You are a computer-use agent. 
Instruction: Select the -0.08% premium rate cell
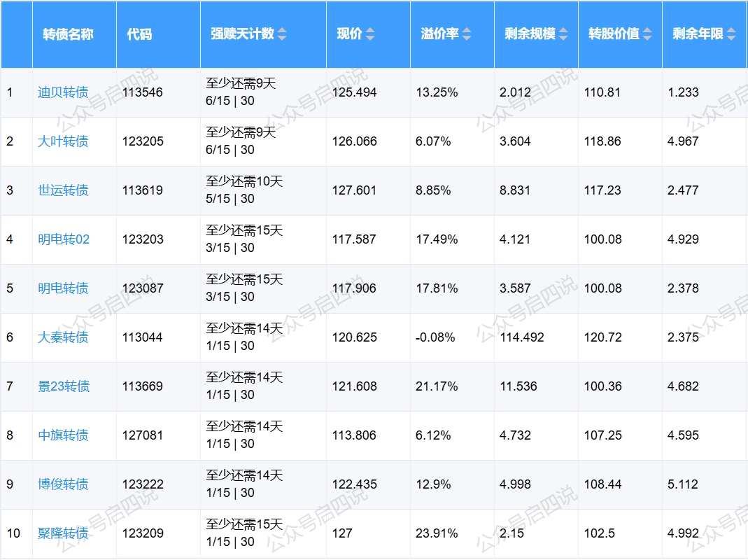435,337
